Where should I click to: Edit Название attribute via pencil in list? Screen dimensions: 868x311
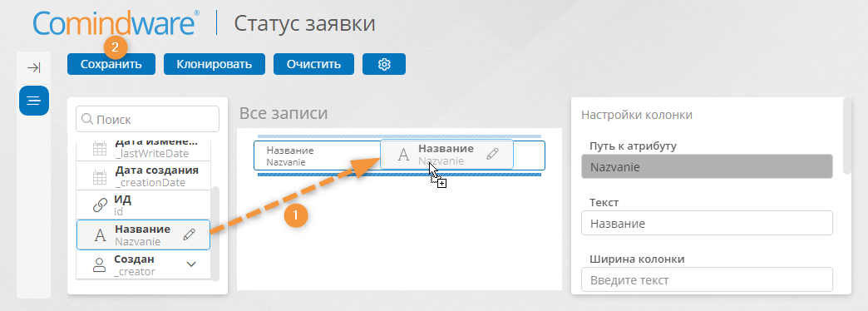[189, 234]
